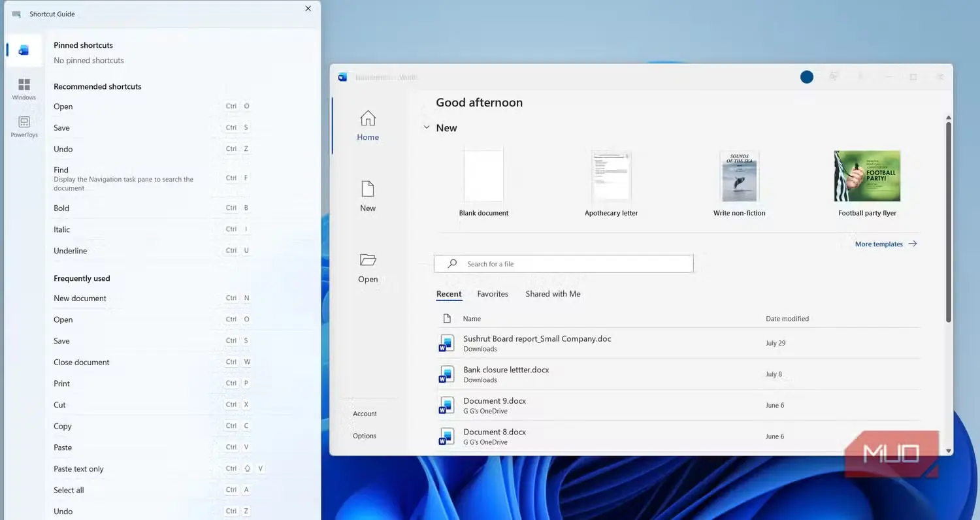Click the Home icon in Word's sidebar
This screenshot has height=520, width=980.
click(368, 118)
